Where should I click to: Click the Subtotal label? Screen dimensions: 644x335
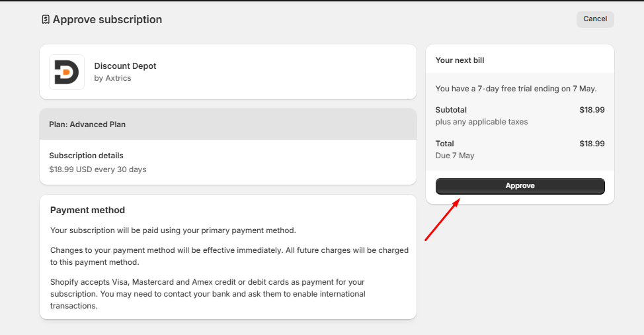click(x=451, y=110)
